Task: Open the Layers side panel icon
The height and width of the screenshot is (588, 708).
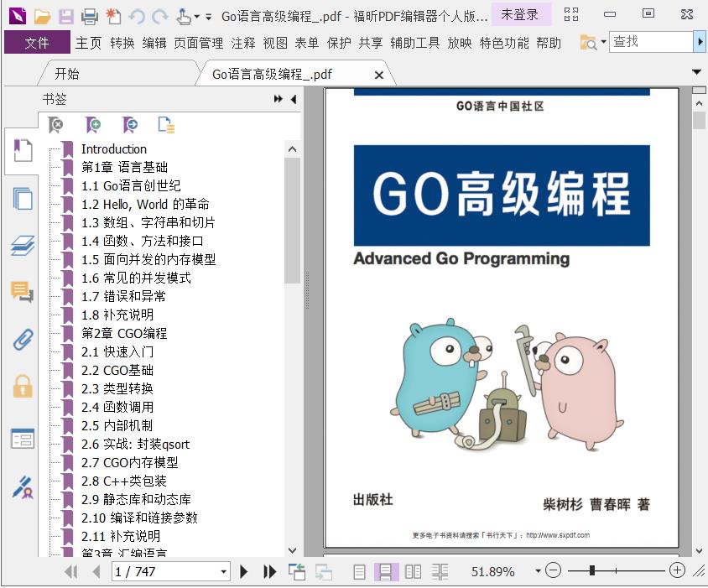Action: [x=23, y=246]
